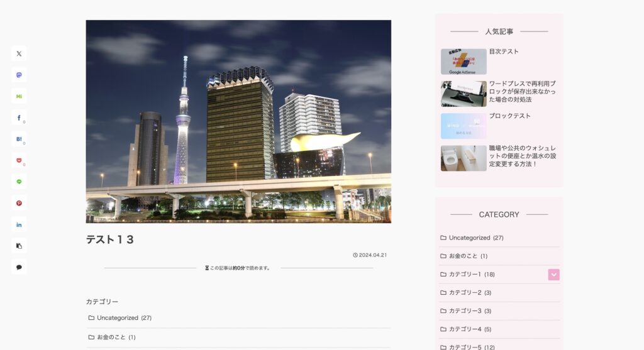Send the post via LINE
Screen dimensions: 644x350
[19, 182]
